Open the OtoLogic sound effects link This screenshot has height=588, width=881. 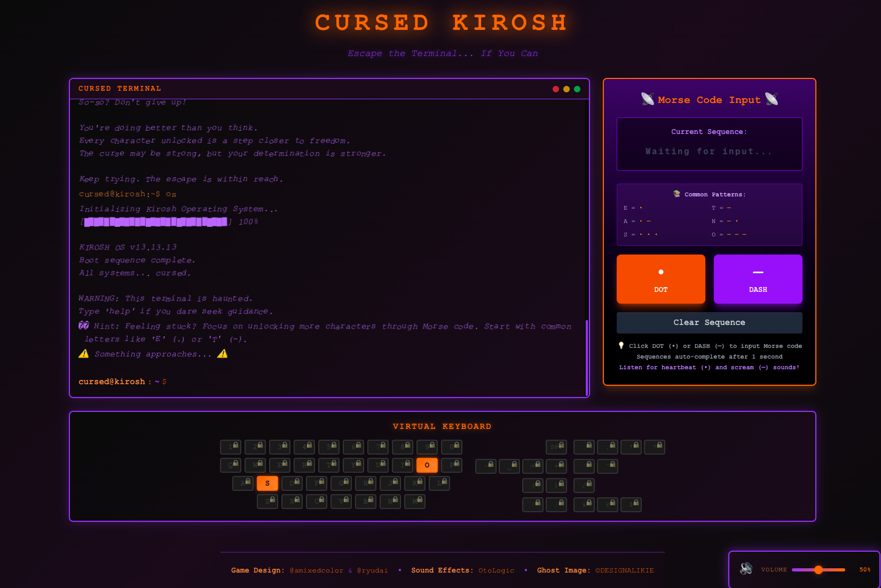[x=496, y=570]
